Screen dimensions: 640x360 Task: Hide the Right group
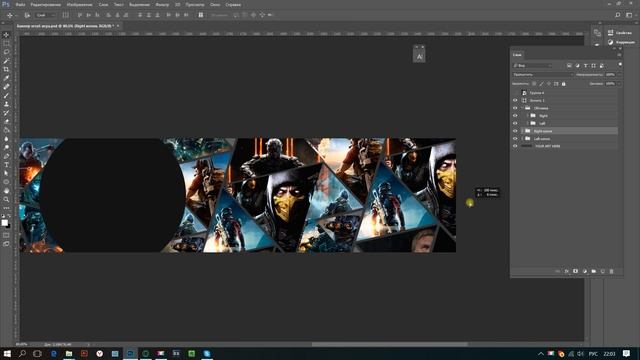click(x=515, y=116)
